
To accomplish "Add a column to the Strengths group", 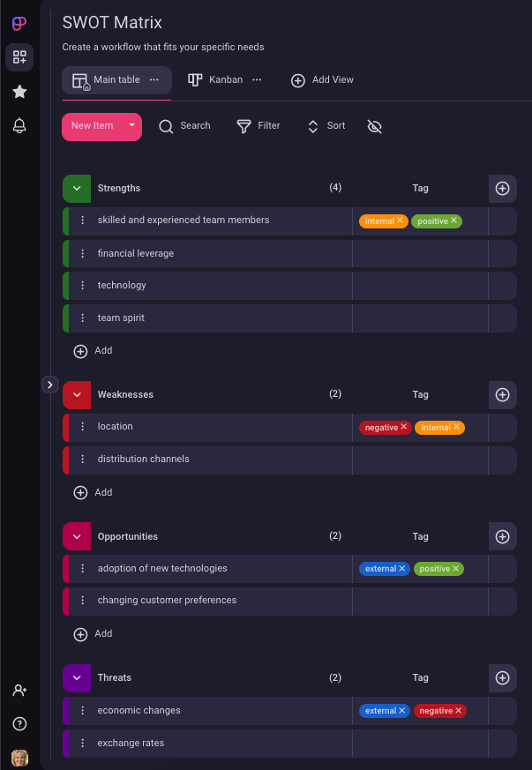I will click(x=502, y=188).
